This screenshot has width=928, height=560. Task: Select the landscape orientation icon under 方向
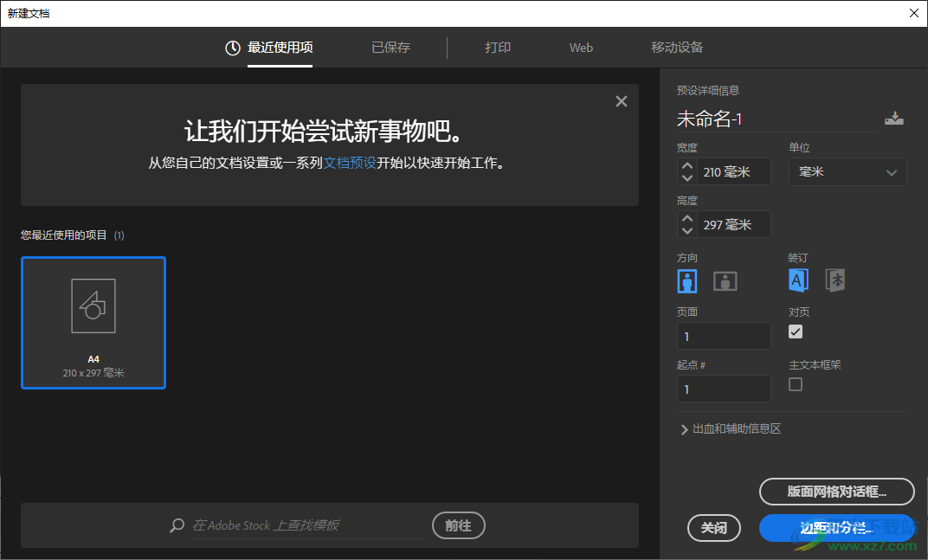click(725, 280)
